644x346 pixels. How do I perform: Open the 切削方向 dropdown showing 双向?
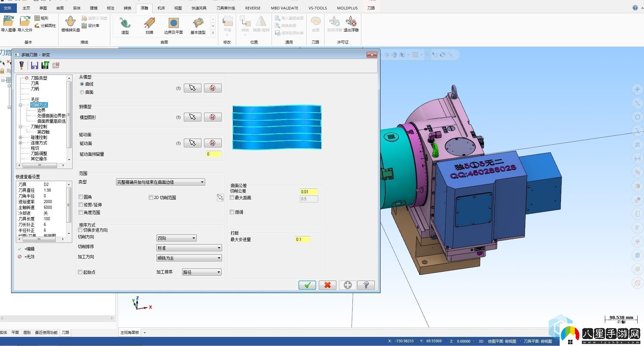point(176,238)
